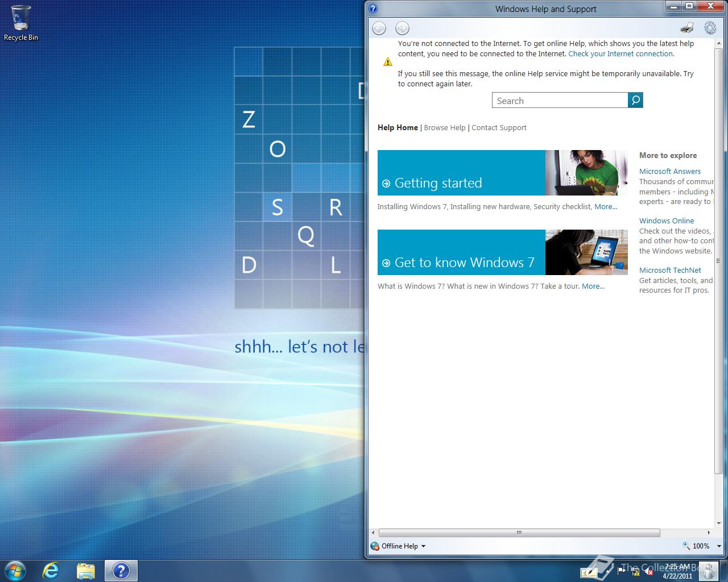This screenshot has width=728, height=582.
Task: Open the Help options gear menu
Action: pyautogui.click(x=710, y=28)
